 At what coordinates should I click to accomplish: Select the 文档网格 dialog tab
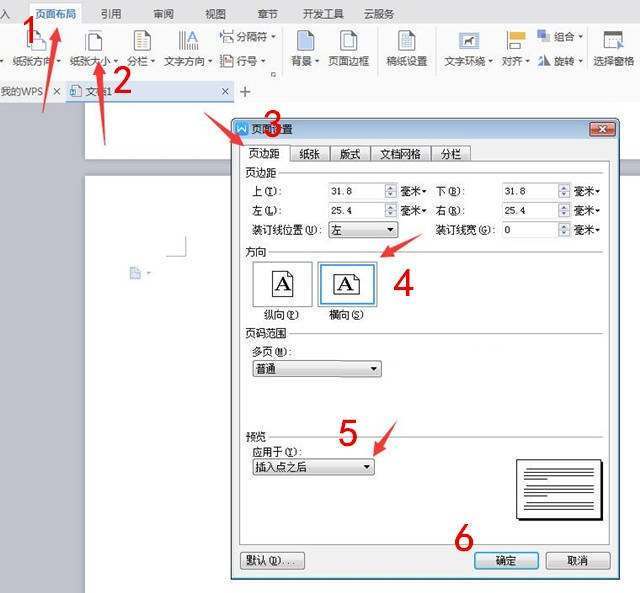click(x=400, y=154)
